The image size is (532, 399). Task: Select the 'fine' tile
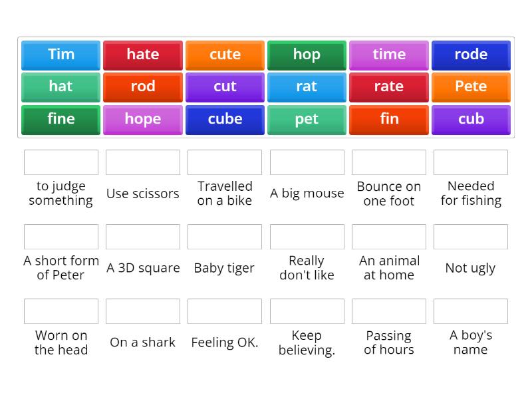point(61,120)
